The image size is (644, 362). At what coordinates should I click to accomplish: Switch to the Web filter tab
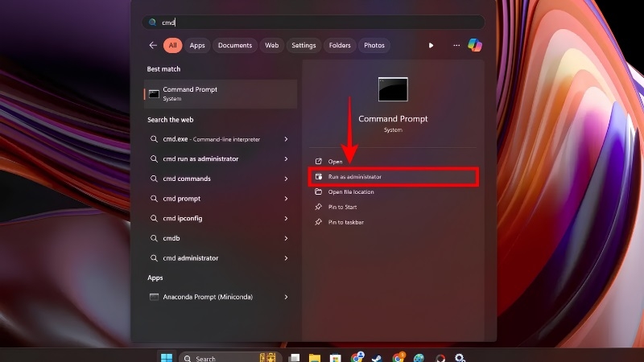[x=271, y=45]
